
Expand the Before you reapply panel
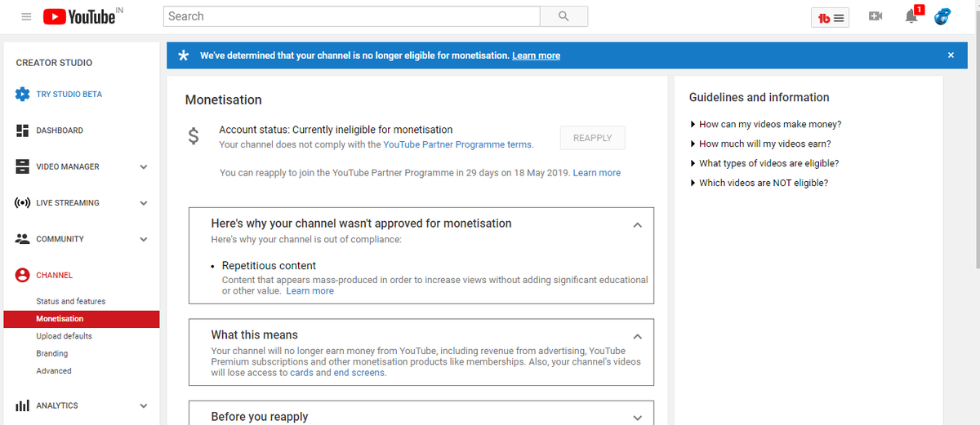point(638,418)
